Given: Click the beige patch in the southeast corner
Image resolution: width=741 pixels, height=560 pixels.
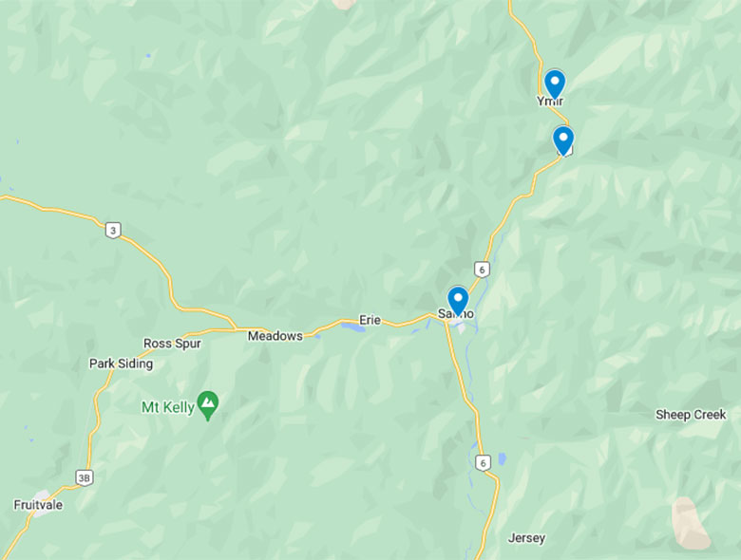Looking at the screenshot, I should coord(690,523).
